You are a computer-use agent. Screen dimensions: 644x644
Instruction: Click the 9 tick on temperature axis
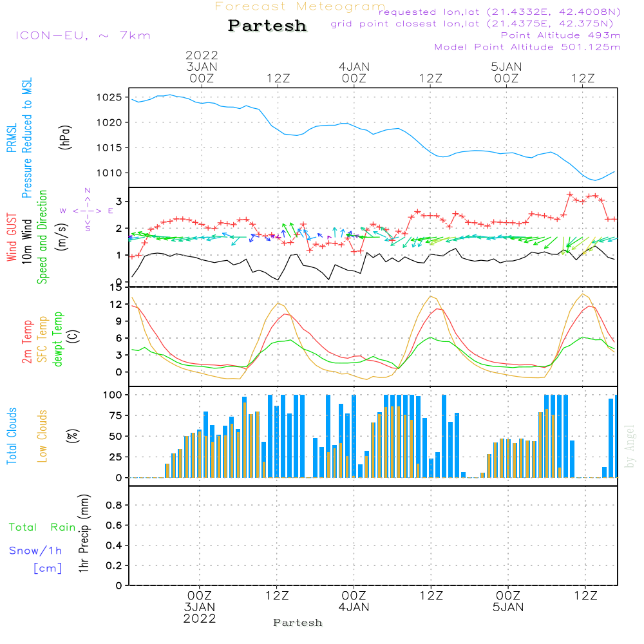(x=118, y=321)
